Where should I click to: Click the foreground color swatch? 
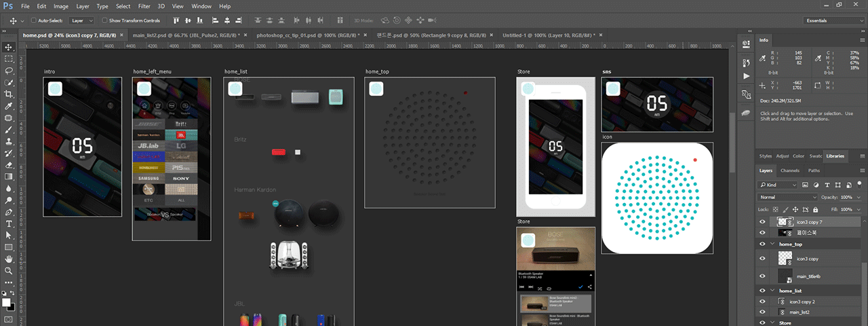coord(5,302)
